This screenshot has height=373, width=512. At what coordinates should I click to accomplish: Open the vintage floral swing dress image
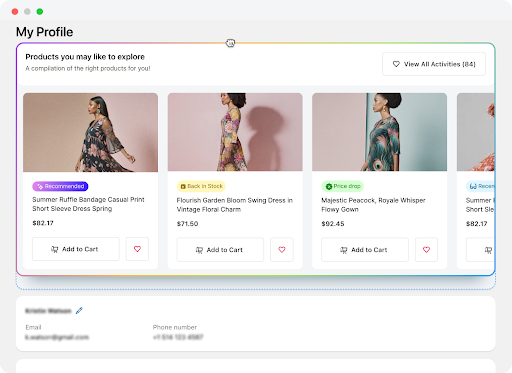(235, 132)
